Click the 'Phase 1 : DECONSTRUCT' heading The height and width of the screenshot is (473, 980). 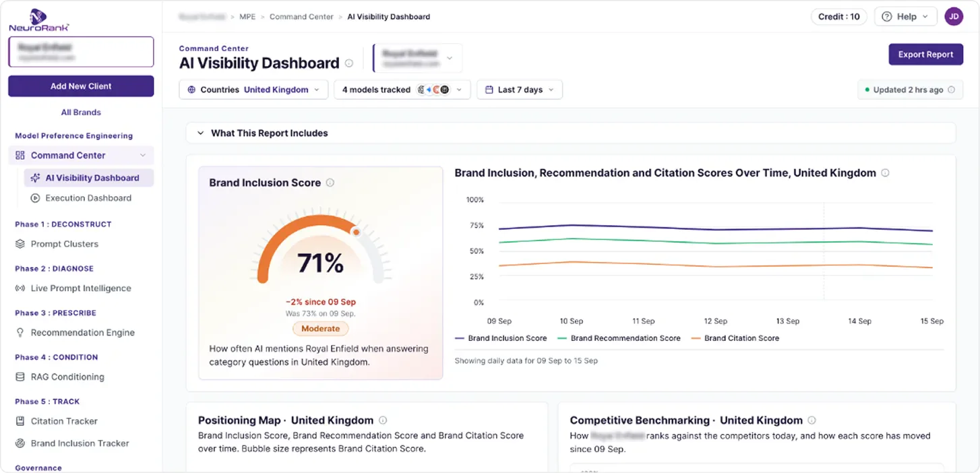click(x=63, y=224)
